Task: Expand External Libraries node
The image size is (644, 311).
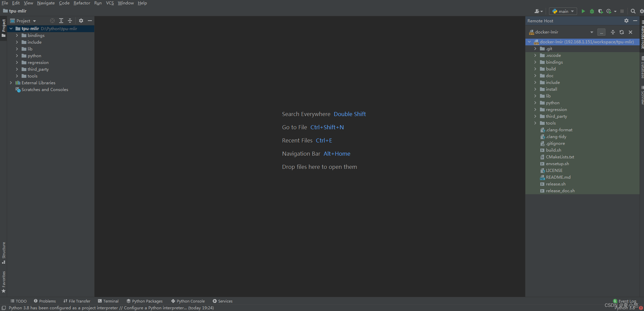Action: [11, 83]
